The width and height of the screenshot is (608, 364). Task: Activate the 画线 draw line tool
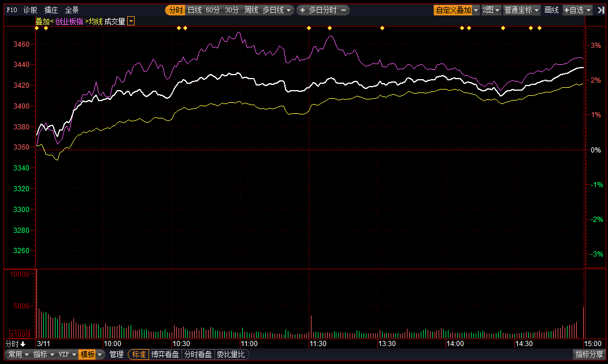[x=551, y=10]
